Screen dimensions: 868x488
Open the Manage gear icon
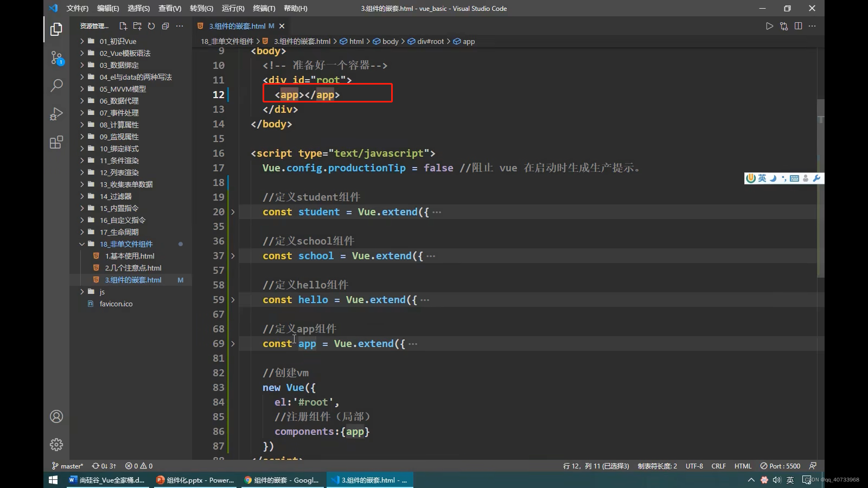[x=56, y=445]
